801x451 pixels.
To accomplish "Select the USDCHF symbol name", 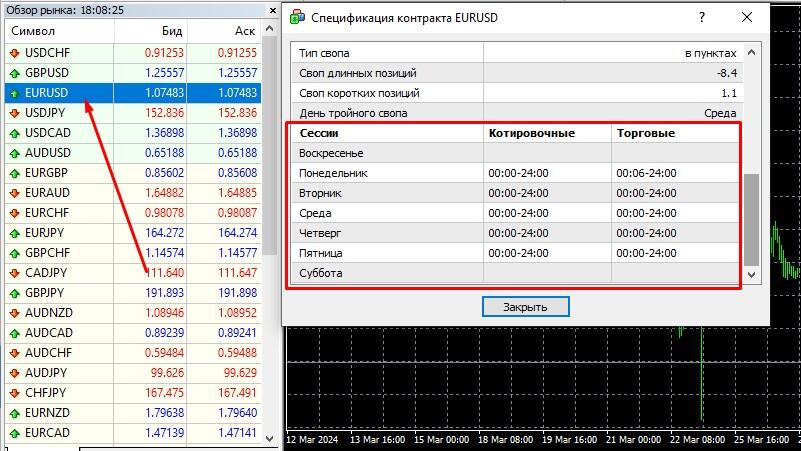I will pos(48,53).
